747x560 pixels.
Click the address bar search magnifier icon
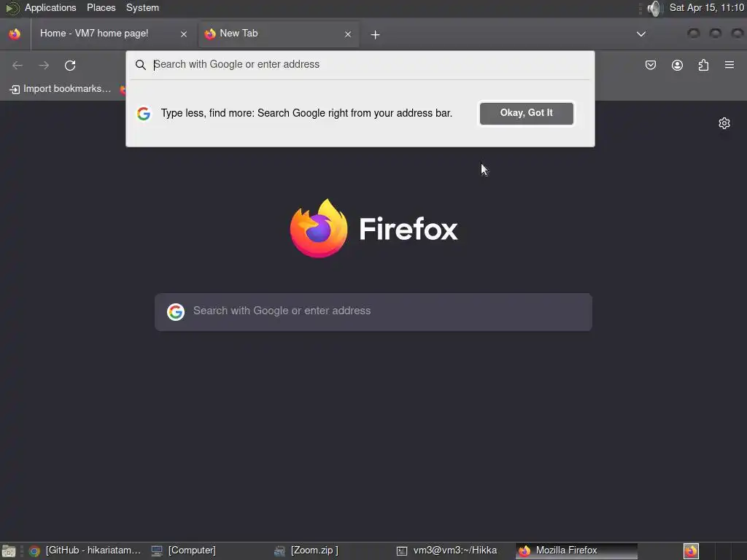[141, 65]
